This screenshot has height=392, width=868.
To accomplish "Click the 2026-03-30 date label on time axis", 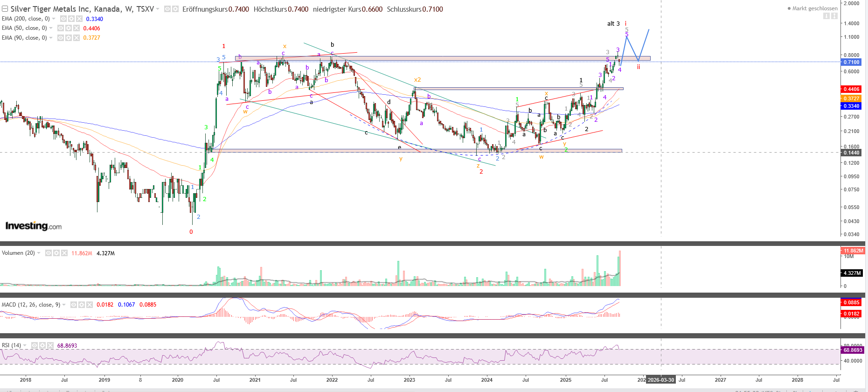I will pos(660,380).
